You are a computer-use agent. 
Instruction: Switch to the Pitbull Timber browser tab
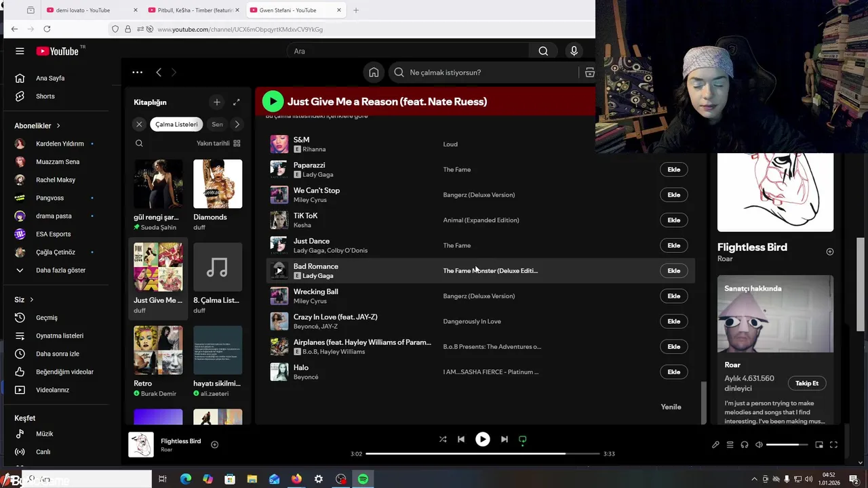195,10
